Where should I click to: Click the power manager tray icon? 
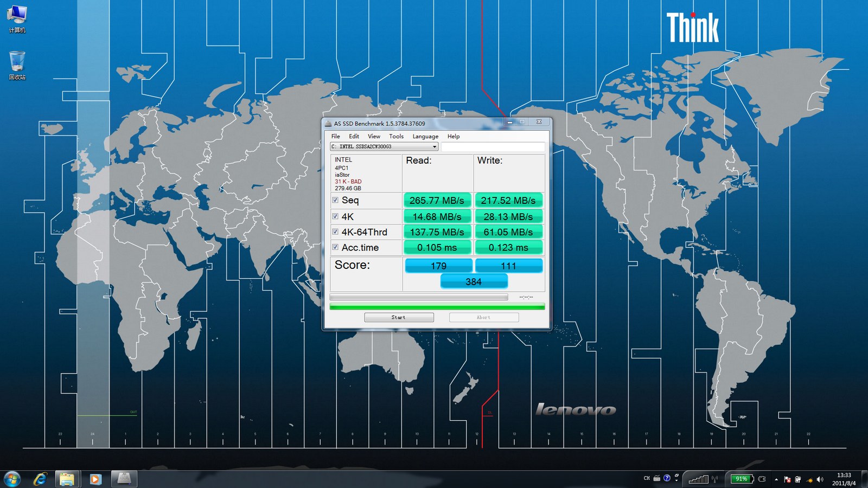pos(798,479)
